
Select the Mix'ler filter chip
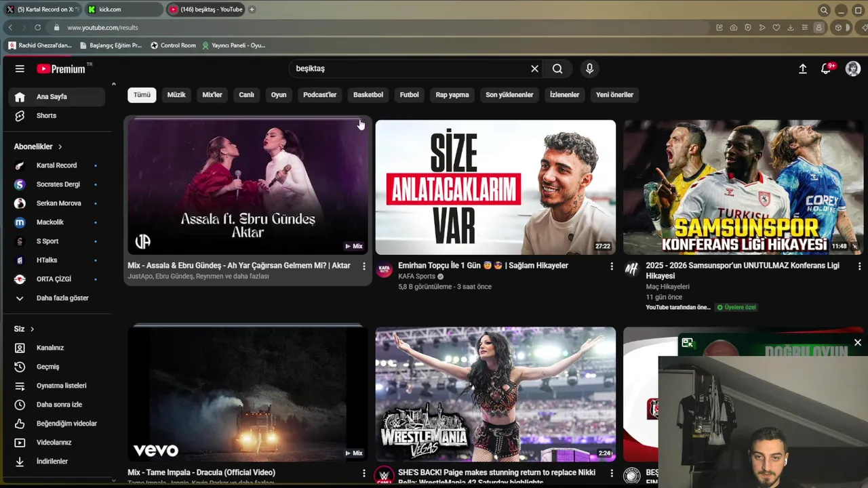212,95
